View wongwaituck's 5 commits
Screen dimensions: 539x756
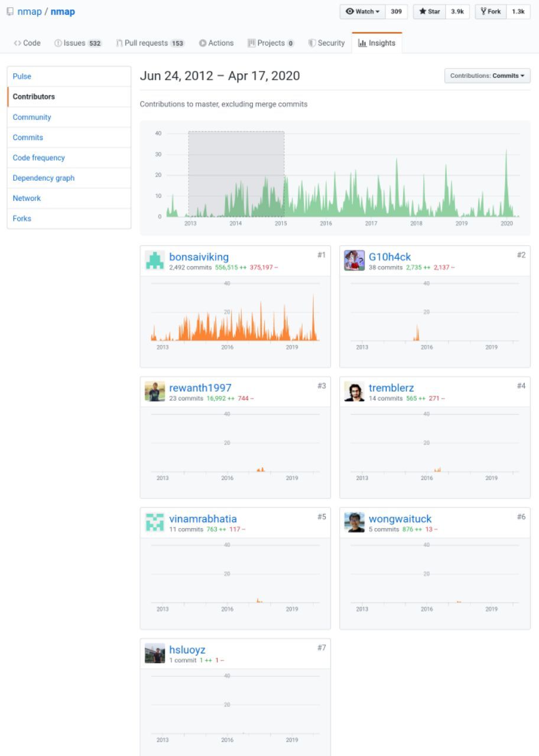pos(384,529)
